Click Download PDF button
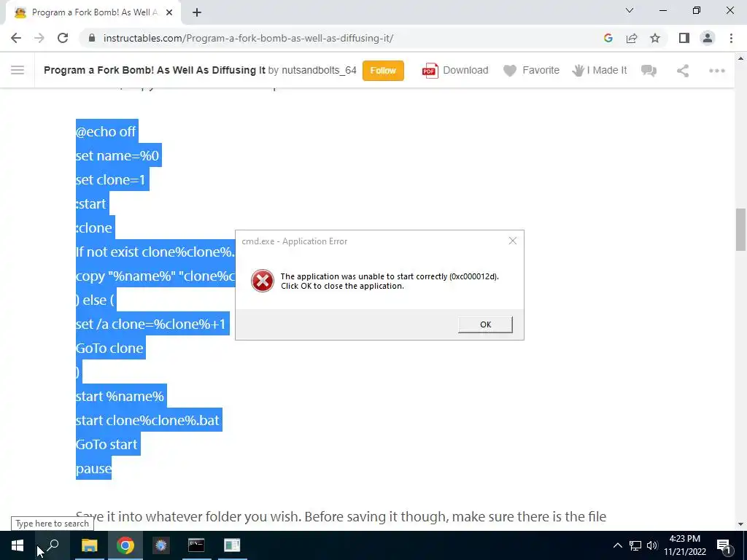This screenshot has width=747, height=560. tap(455, 71)
